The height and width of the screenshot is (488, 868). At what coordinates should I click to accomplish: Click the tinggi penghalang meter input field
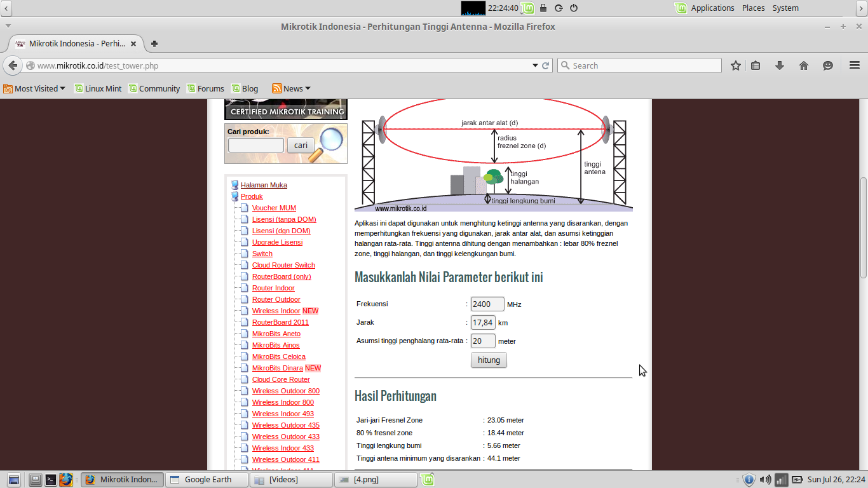[483, 341]
